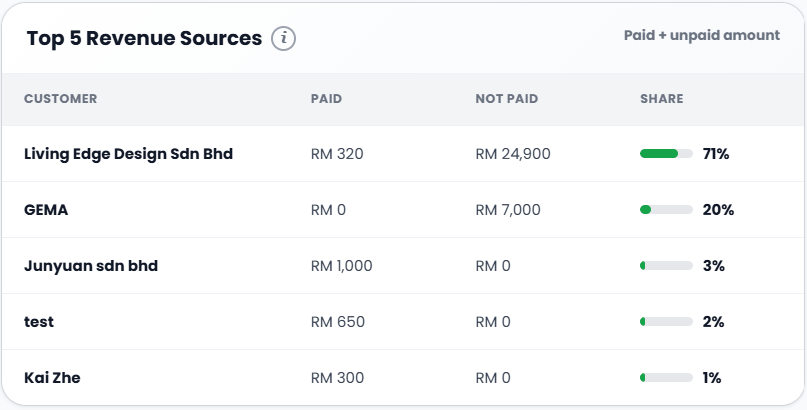807x410 pixels.
Task: Click the CUSTOMER column header
Action: point(60,99)
